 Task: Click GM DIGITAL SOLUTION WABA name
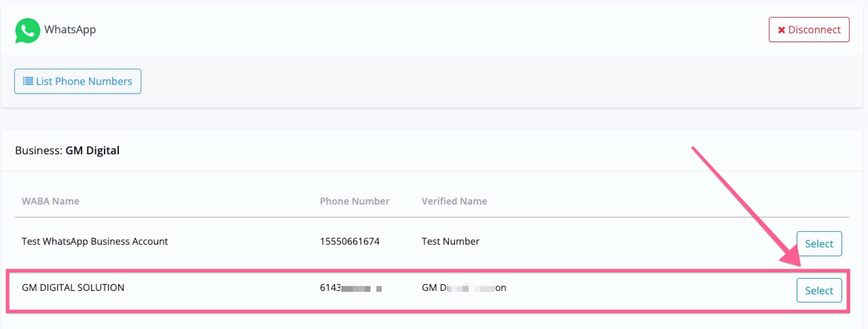coord(73,288)
